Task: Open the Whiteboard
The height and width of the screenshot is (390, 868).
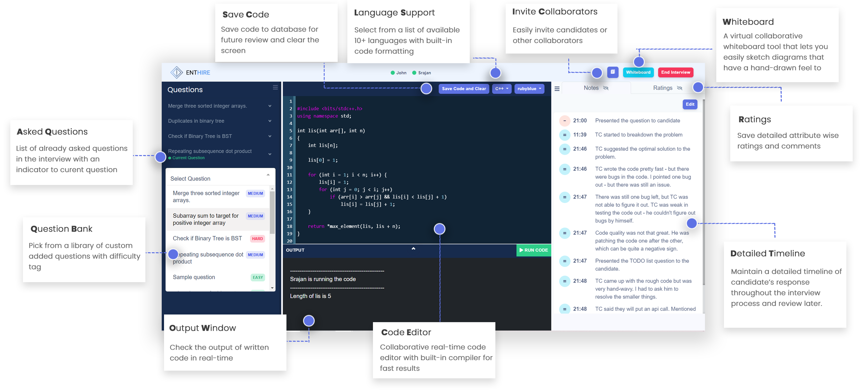Action: pyautogui.click(x=638, y=72)
